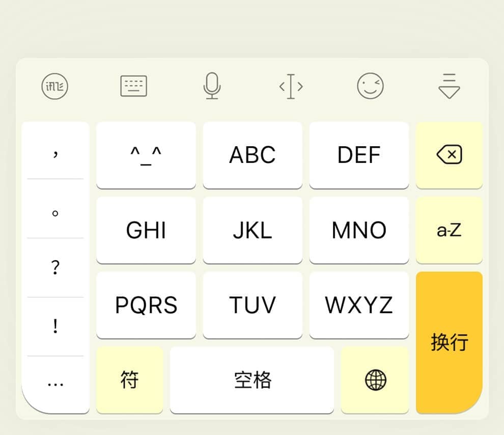The image size is (504, 435).
Task: Start voice input with microphone icon
Action: [x=212, y=86]
